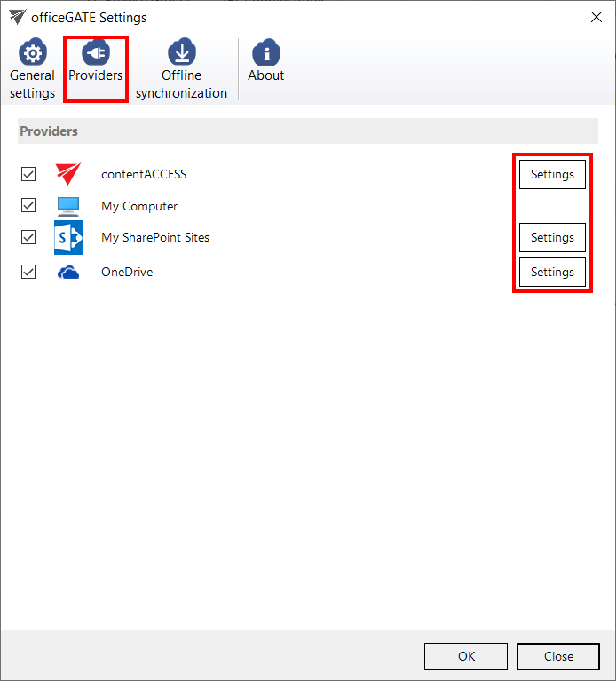
Task: Open the Offline synchronization download icon
Action: 181,52
